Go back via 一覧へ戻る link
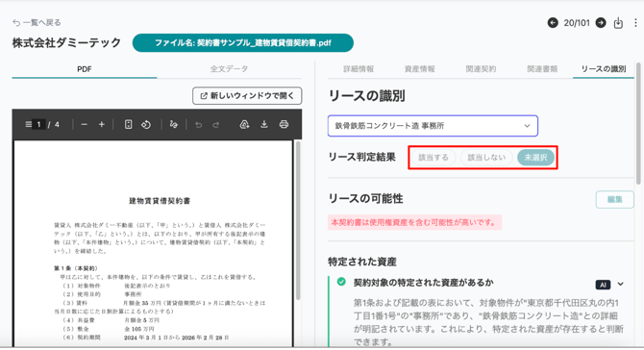The width and height of the screenshot is (644, 350). pyautogui.click(x=37, y=22)
